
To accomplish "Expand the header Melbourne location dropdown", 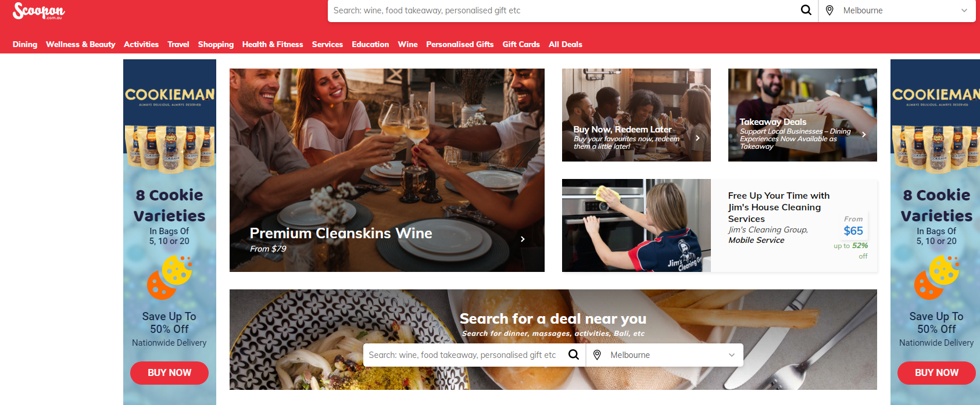I will (x=964, y=10).
